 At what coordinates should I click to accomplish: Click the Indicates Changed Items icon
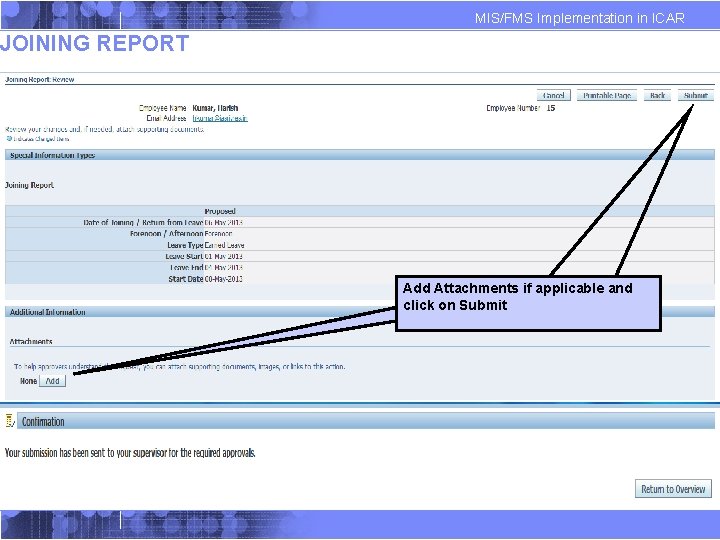pyautogui.click(x=9, y=138)
